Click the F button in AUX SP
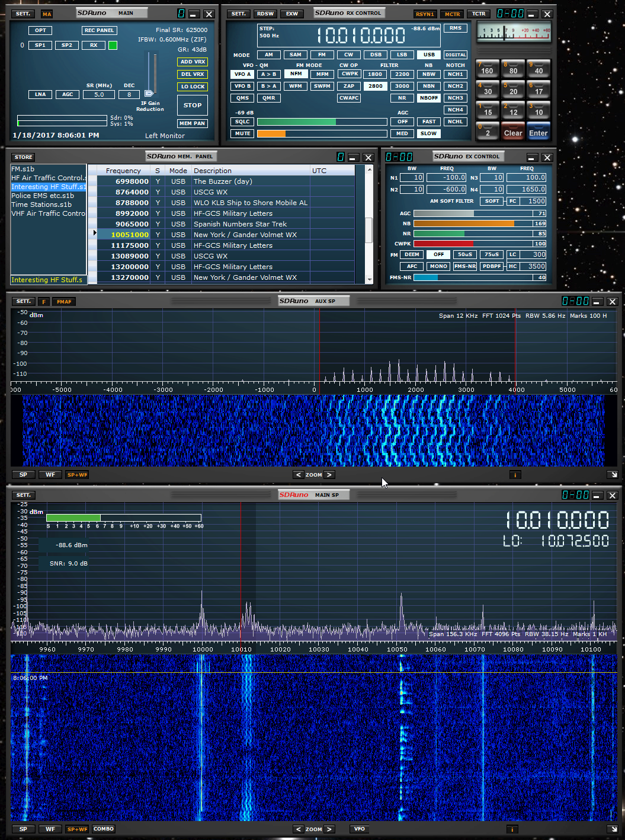Viewport: 625px width, 840px height. pyautogui.click(x=44, y=302)
